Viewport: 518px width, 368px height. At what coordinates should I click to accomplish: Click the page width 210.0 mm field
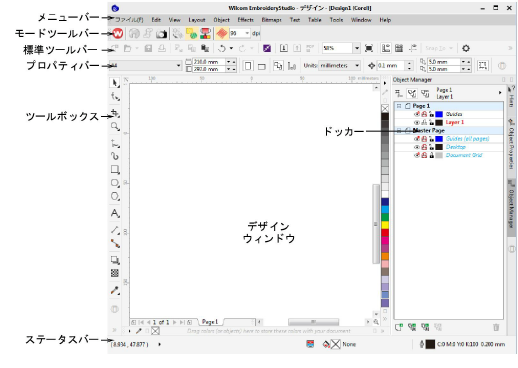coord(209,62)
